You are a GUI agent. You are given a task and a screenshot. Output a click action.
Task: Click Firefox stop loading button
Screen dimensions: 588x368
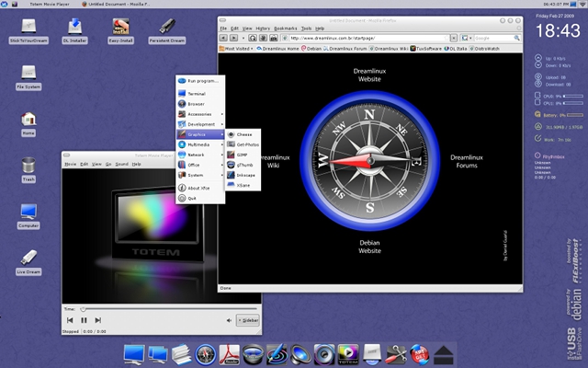(264, 38)
